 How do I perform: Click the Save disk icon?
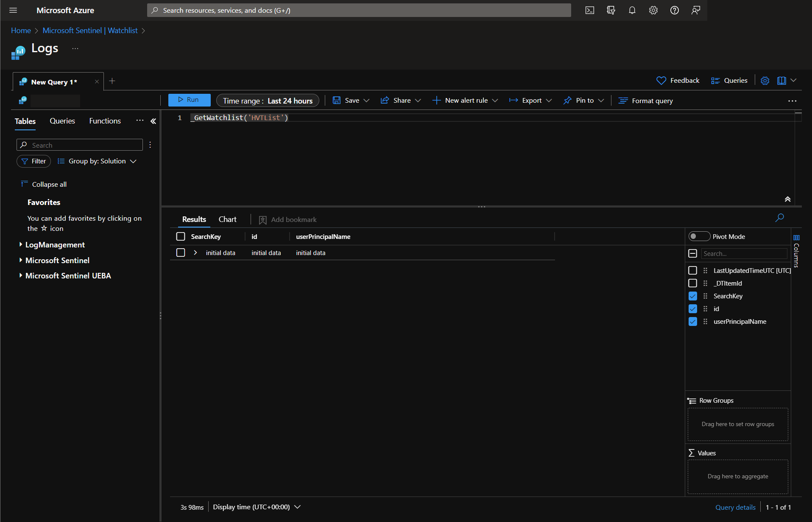(x=337, y=101)
